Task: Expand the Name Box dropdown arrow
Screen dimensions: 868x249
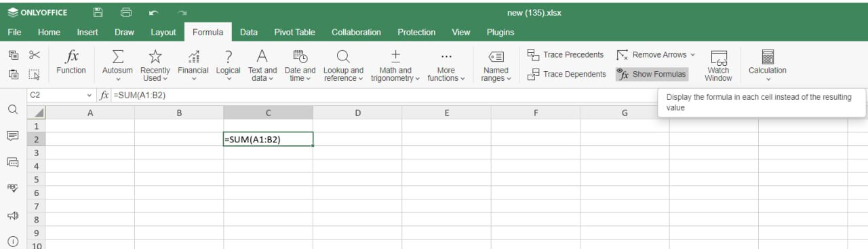Action: tap(89, 96)
